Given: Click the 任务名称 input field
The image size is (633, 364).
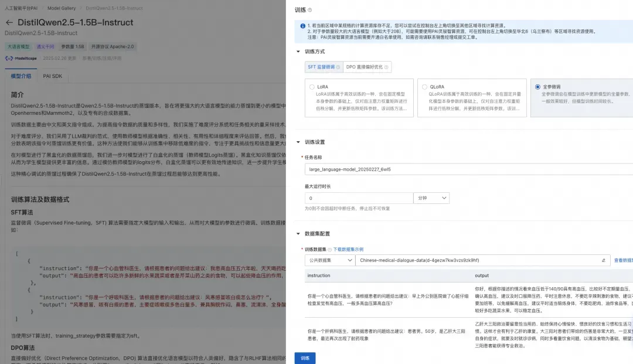Looking at the screenshot, I should (469, 169).
